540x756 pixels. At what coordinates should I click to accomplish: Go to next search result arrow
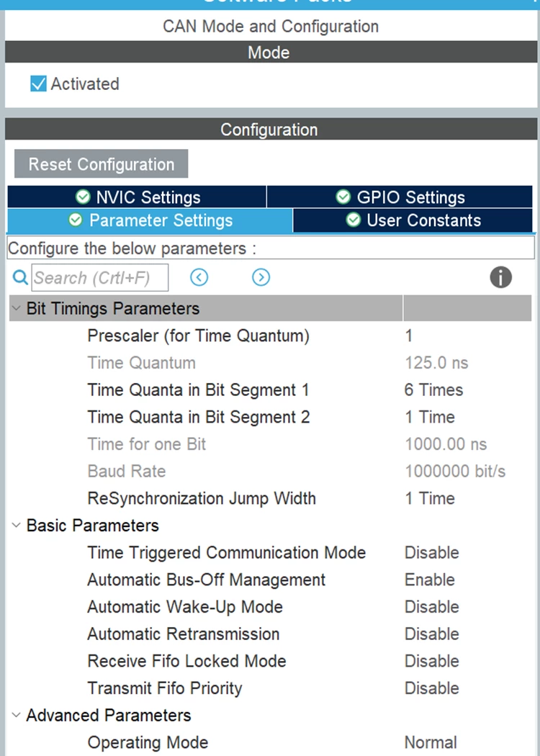coord(261,277)
